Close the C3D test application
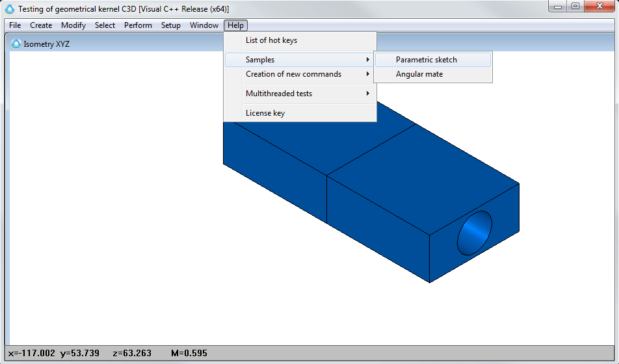The image size is (619, 364). (599, 6)
